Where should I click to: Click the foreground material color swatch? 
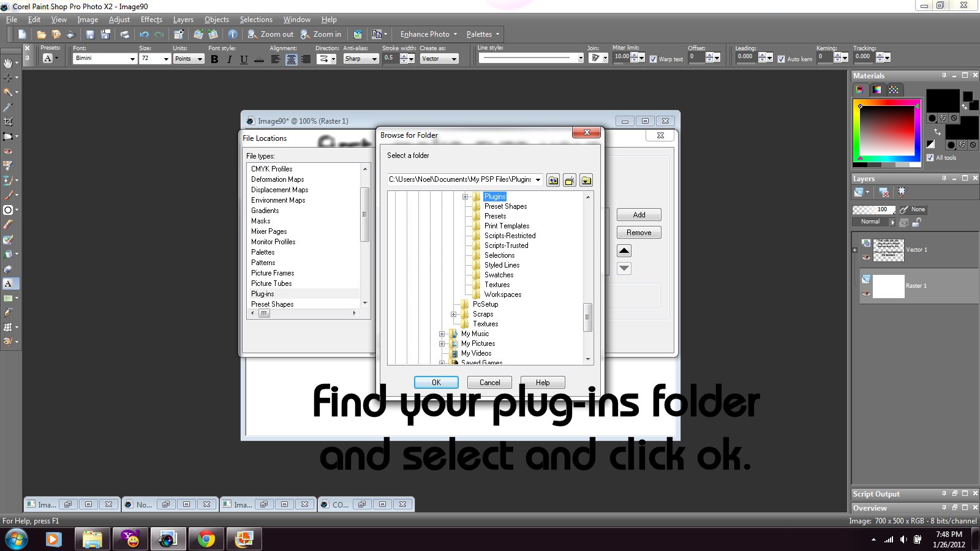pyautogui.click(x=943, y=100)
